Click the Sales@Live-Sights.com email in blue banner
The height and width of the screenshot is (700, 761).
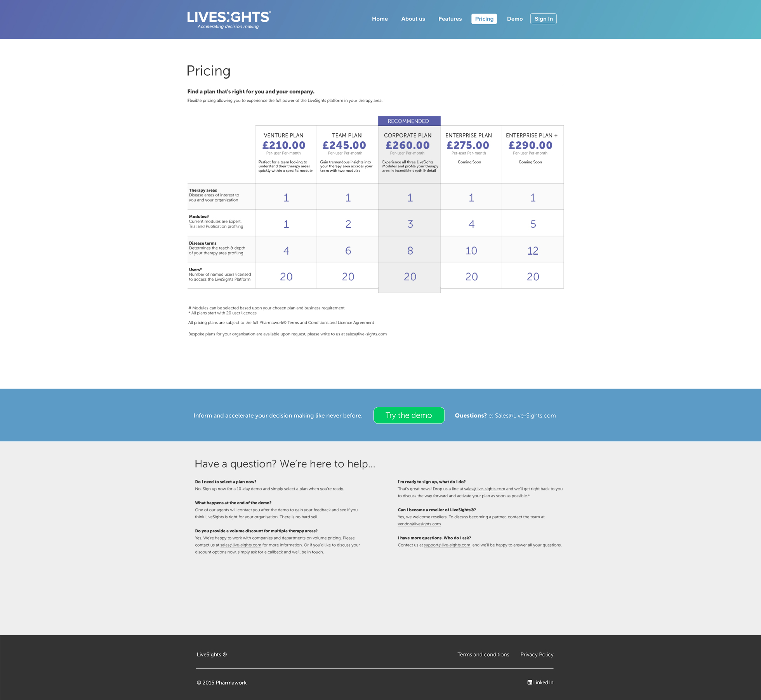click(x=525, y=415)
